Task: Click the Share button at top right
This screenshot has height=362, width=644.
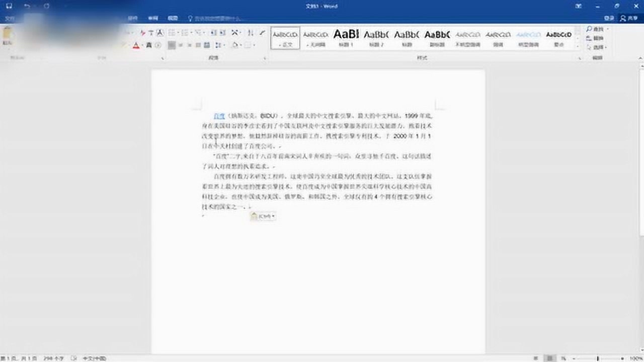Action: coord(629,18)
